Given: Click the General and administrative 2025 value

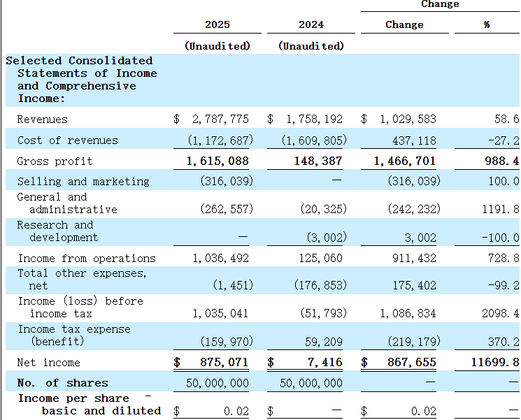Looking at the screenshot, I should click(x=227, y=209).
